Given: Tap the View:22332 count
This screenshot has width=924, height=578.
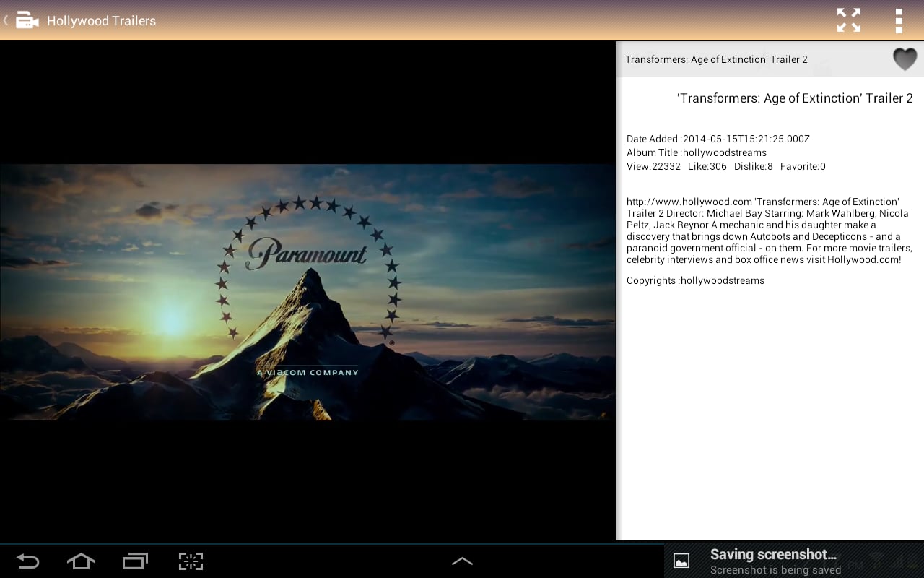Looking at the screenshot, I should (x=653, y=166).
